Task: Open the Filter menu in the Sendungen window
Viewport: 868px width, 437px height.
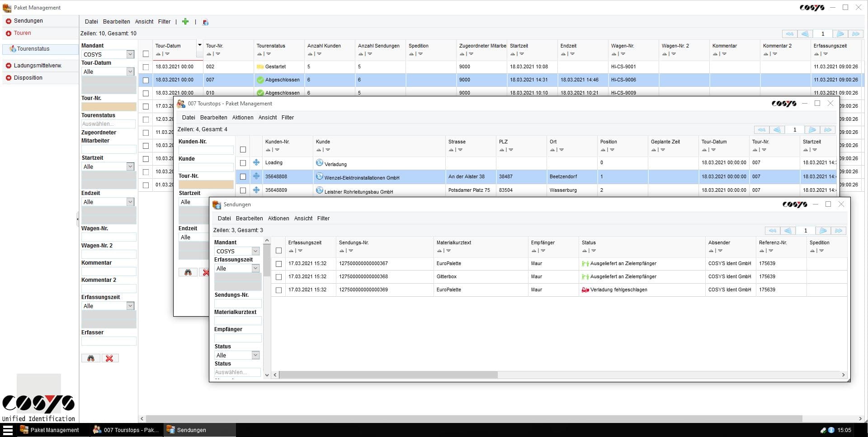Action: pos(324,218)
